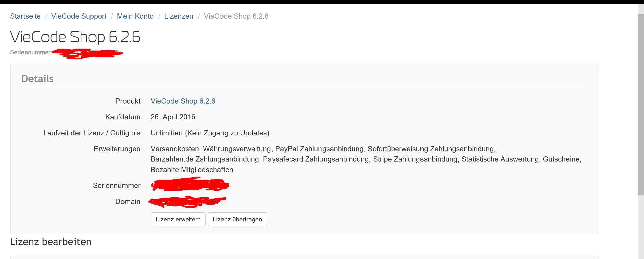This screenshot has height=259, width=644.
Task: Grab the vertical scrollbar thumb
Action: (641, 105)
